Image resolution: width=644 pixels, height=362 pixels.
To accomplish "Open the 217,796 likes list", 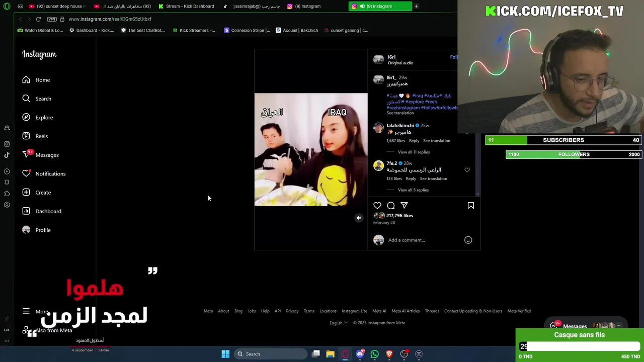I will click(399, 216).
